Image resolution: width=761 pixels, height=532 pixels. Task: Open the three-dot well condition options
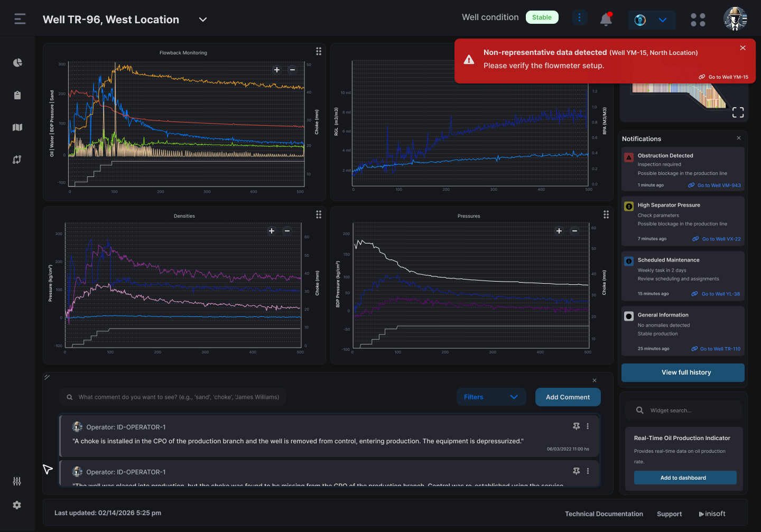579,17
